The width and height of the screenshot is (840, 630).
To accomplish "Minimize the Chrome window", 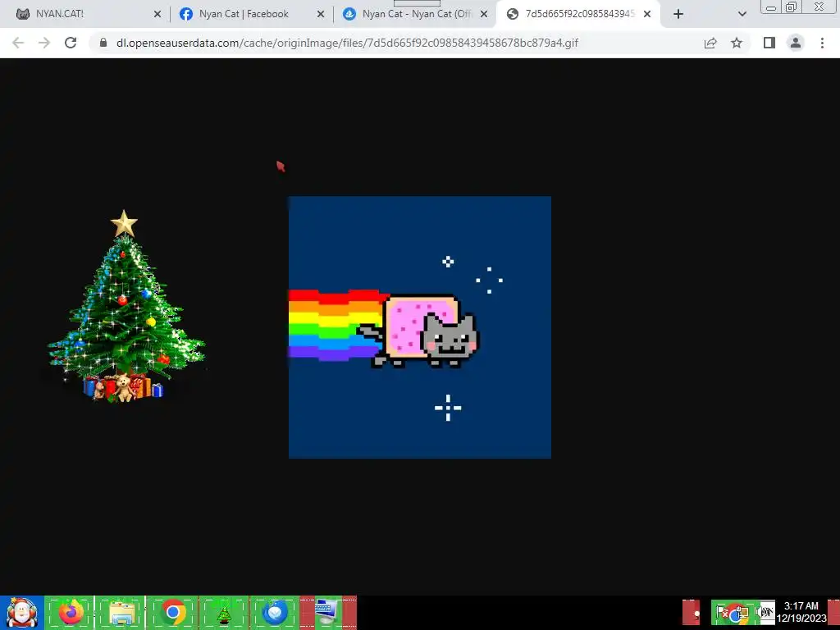I will (770, 7).
